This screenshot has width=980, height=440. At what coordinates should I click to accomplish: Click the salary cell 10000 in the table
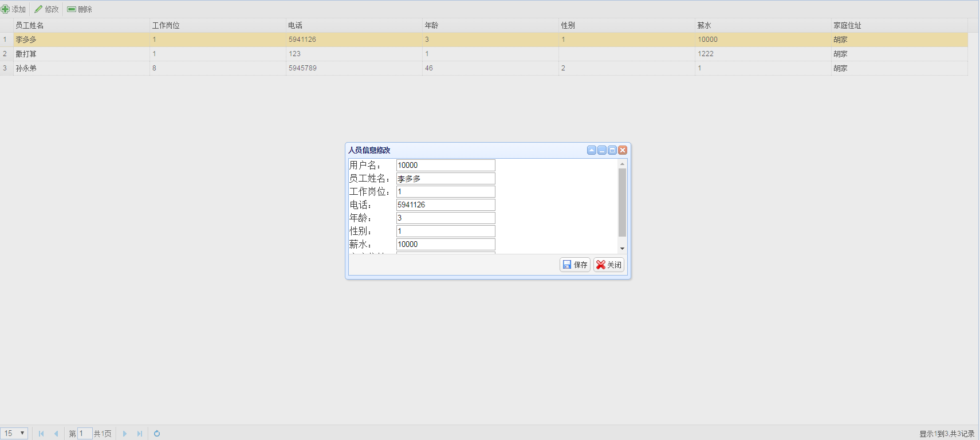click(763, 40)
